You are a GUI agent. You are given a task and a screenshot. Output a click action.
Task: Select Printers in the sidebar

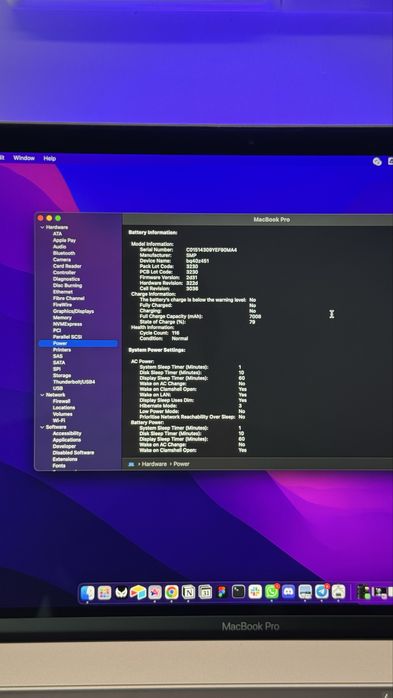(62, 350)
